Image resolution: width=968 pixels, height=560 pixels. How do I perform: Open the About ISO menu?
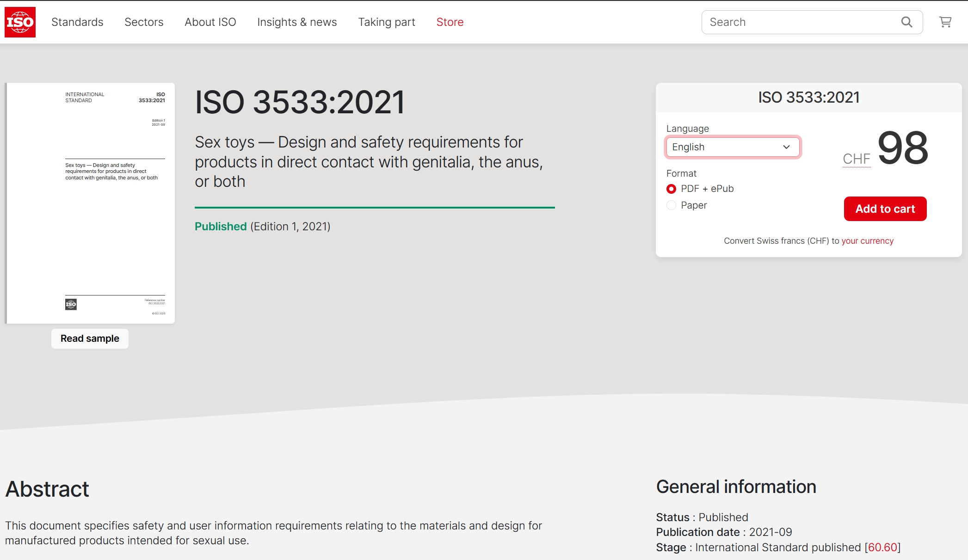click(x=210, y=22)
